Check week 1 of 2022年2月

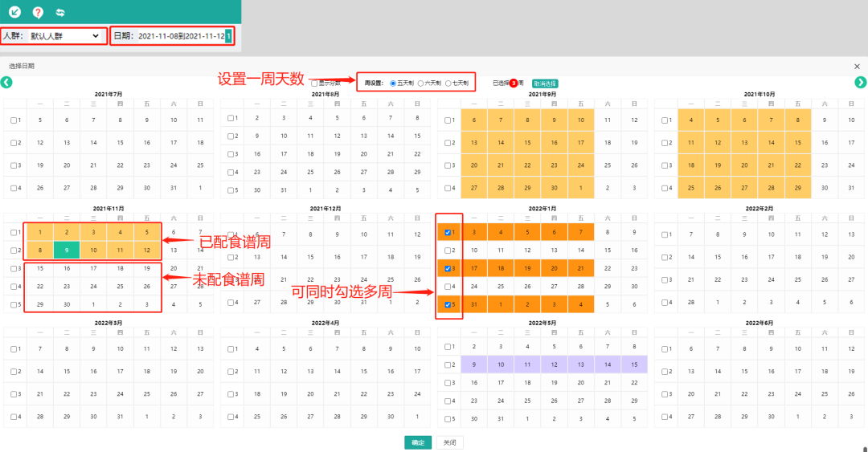pos(665,234)
